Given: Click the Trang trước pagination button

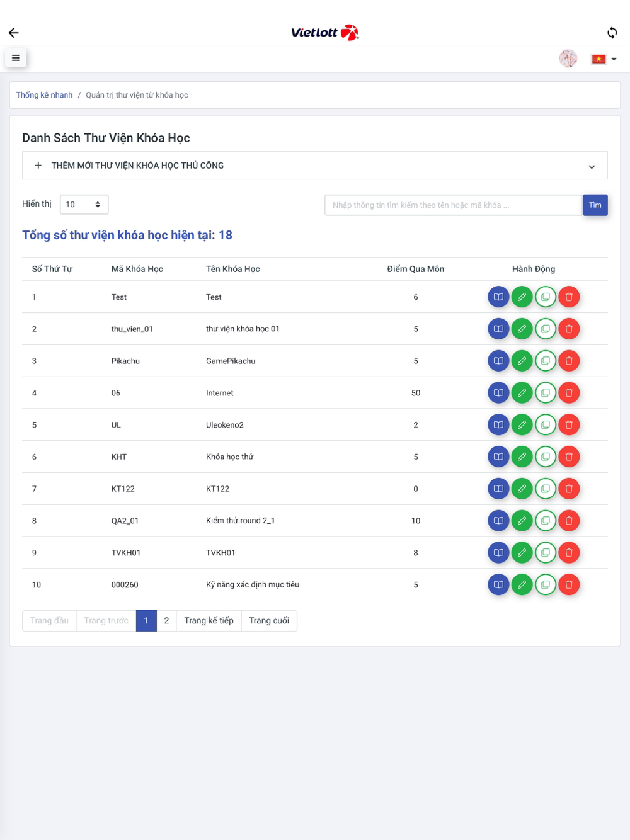Looking at the screenshot, I should [106, 621].
